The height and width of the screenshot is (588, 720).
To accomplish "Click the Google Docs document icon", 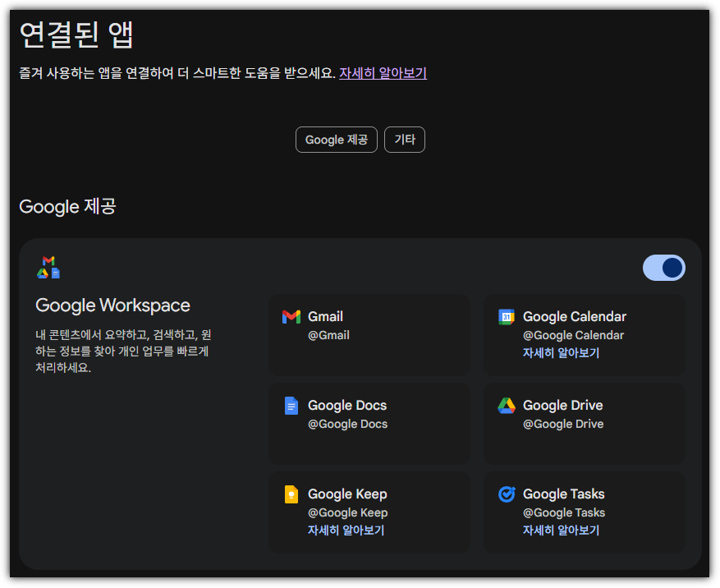I will (x=291, y=406).
